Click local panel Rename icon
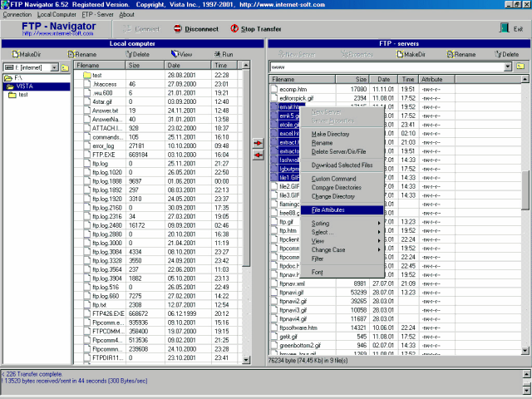The image size is (532, 399). pyautogui.click(x=71, y=54)
